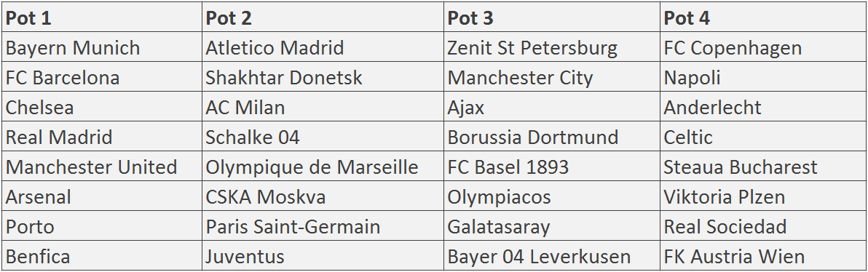Image resolution: width=868 pixels, height=272 pixels.
Task: Click the FC Barcelona cell
Action: point(102,77)
